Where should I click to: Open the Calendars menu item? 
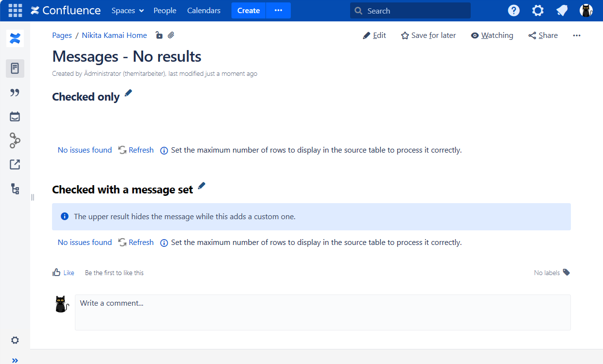tap(204, 11)
